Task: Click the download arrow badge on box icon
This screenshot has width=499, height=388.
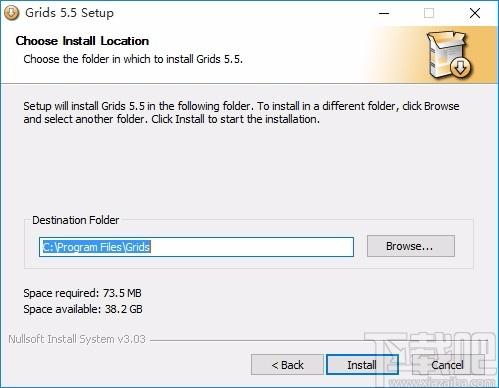Action: click(x=460, y=68)
